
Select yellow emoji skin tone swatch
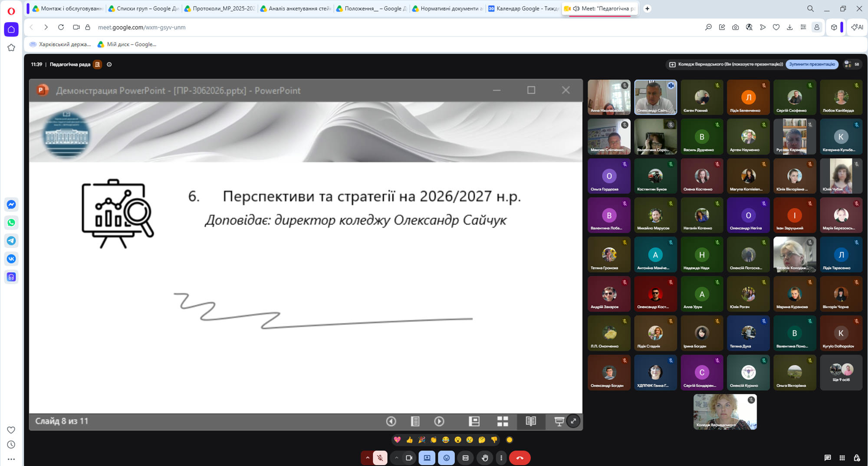[510, 440]
